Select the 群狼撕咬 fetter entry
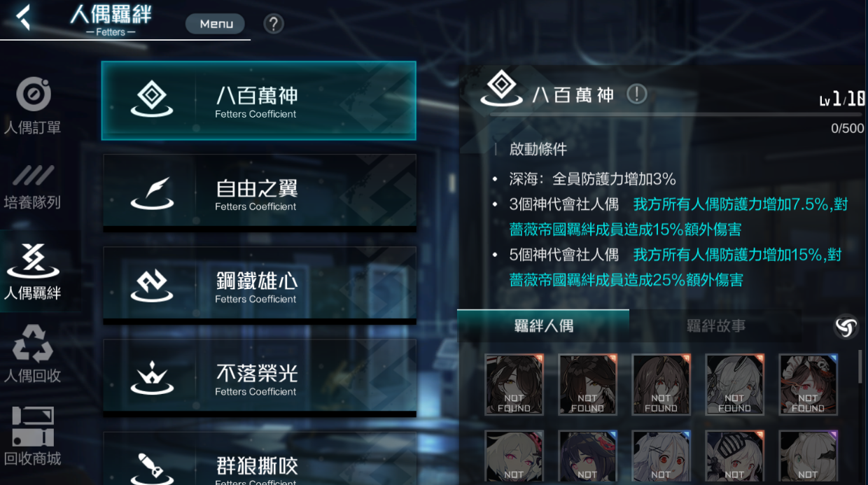868x485 pixels. (x=260, y=458)
